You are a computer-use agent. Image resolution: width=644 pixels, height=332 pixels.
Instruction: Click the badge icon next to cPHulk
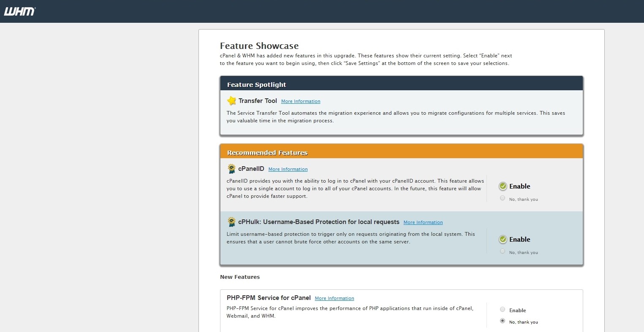[231, 222]
